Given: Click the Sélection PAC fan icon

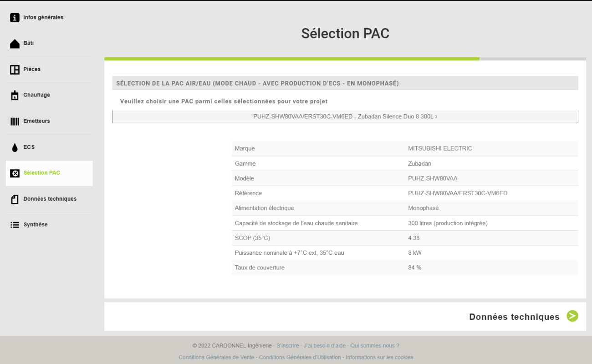Looking at the screenshot, I should click(x=15, y=173).
